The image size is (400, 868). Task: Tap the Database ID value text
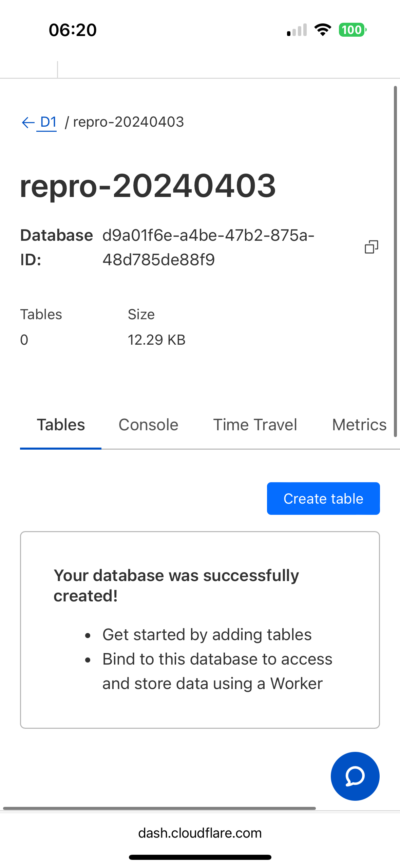[x=208, y=247]
